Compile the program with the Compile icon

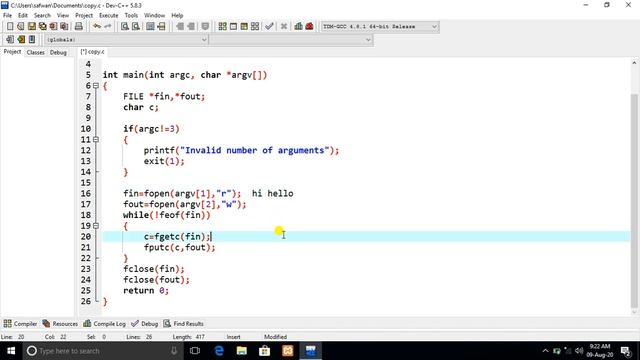pos(222,27)
